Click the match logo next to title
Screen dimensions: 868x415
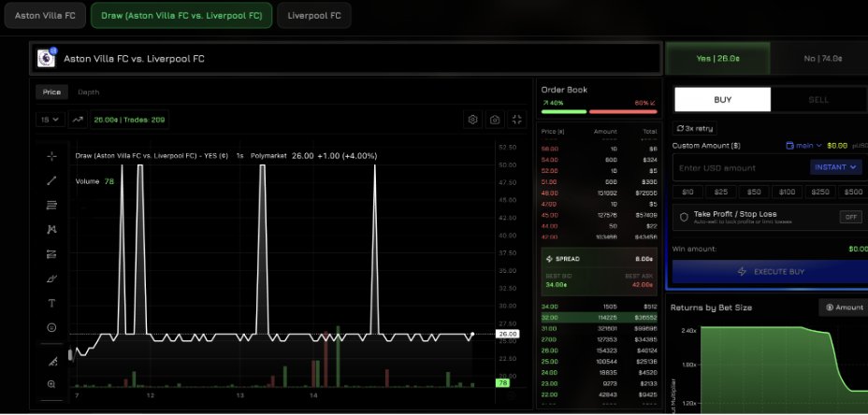click(46, 58)
